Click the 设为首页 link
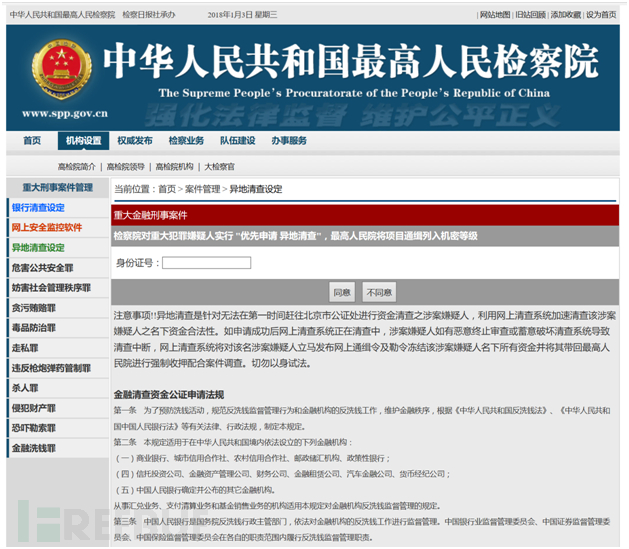 click(x=601, y=15)
